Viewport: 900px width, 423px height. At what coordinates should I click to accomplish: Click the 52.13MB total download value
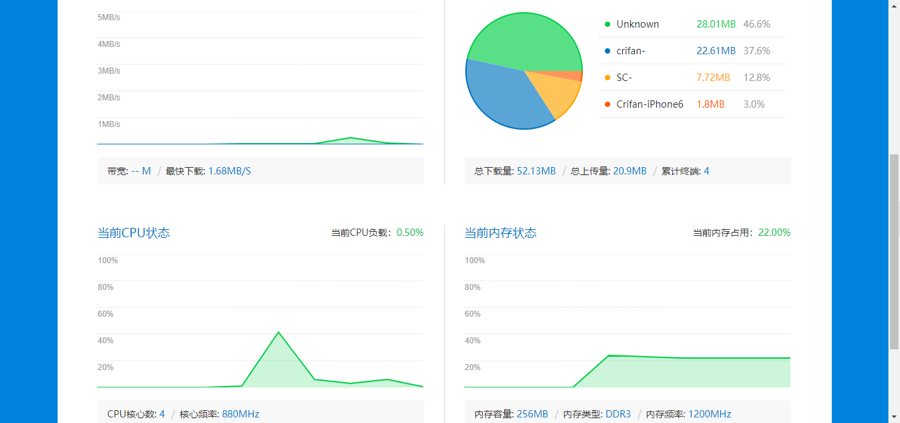click(536, 171)
